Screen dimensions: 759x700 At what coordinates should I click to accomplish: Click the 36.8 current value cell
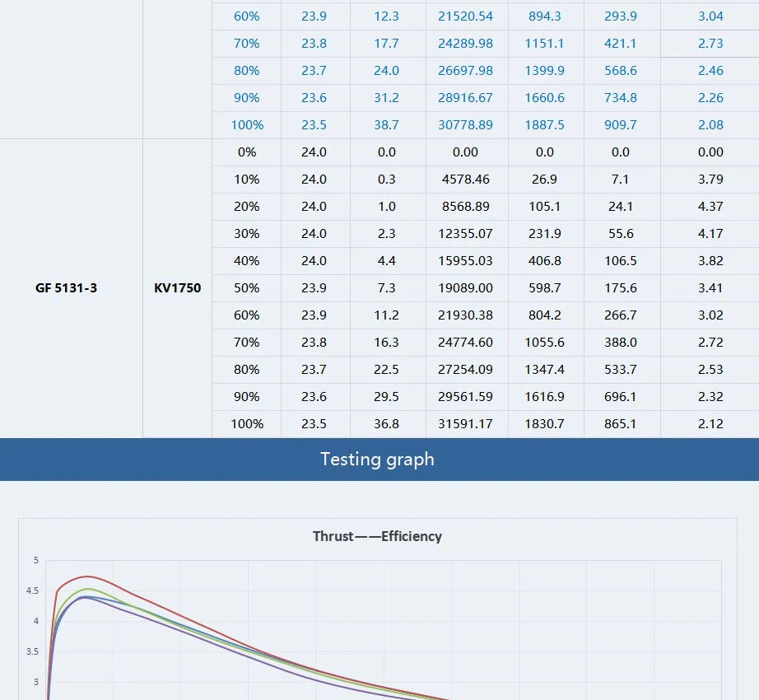[386, 424]
